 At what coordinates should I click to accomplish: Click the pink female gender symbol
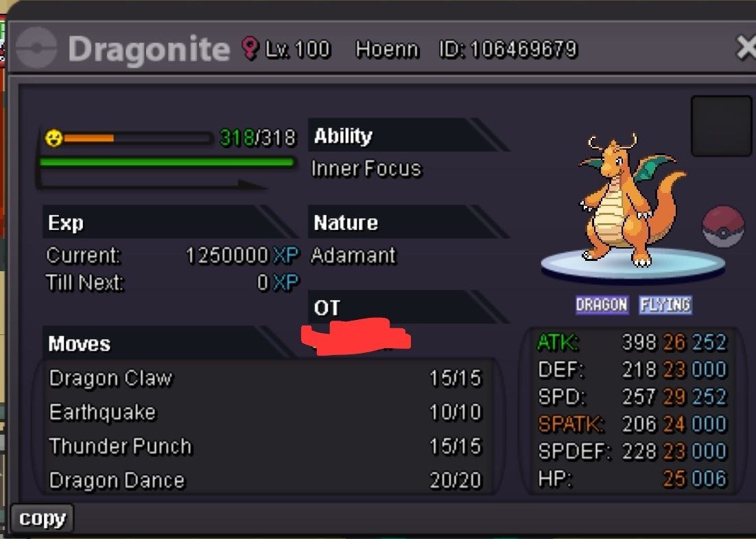[250, 48]
